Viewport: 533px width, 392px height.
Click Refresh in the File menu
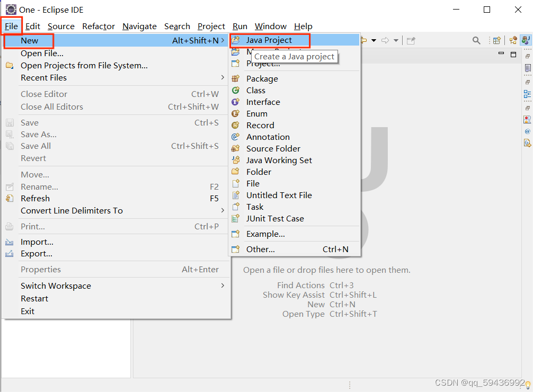tap(115, 198)
